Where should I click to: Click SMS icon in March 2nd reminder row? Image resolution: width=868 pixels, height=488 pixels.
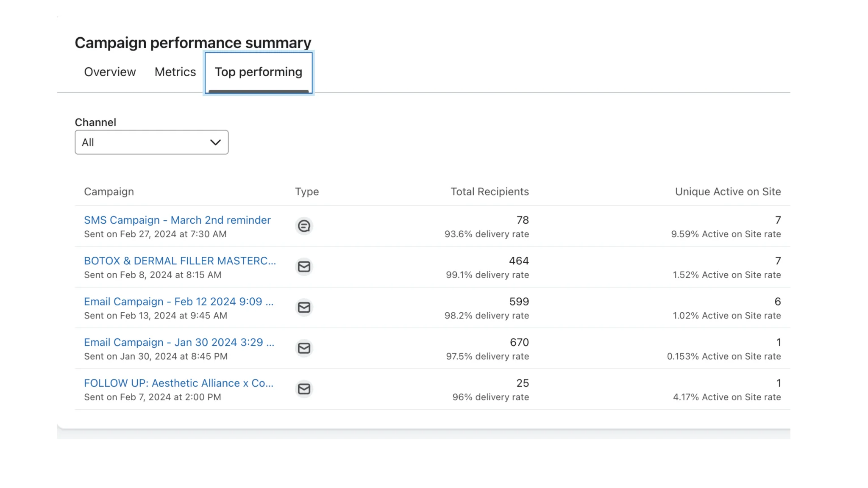tap(304, 226)
